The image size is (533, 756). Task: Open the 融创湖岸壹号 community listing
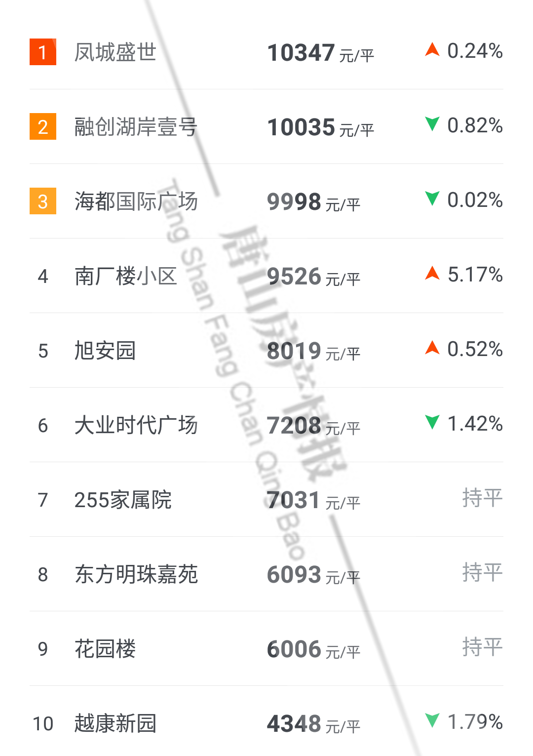pos(136,127)
